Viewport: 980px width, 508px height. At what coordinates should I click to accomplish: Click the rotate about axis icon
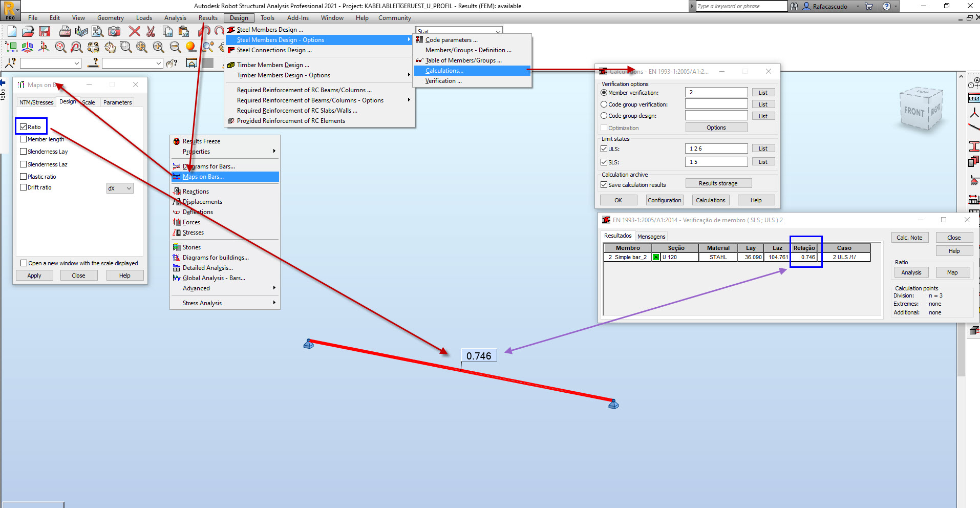tap(44, 47)
